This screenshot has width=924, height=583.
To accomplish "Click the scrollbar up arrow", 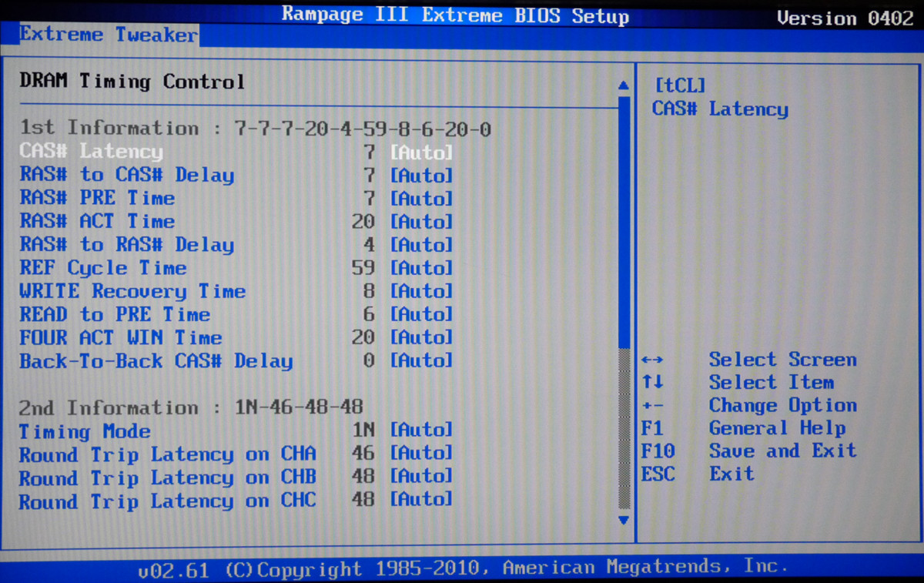I will [624, 85].
